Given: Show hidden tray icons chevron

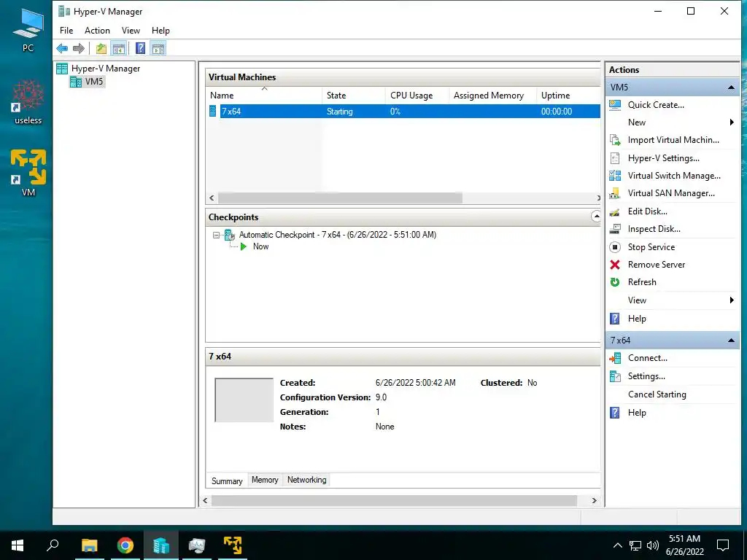Looking at the screenshot, I should click(x=617, y=545).
